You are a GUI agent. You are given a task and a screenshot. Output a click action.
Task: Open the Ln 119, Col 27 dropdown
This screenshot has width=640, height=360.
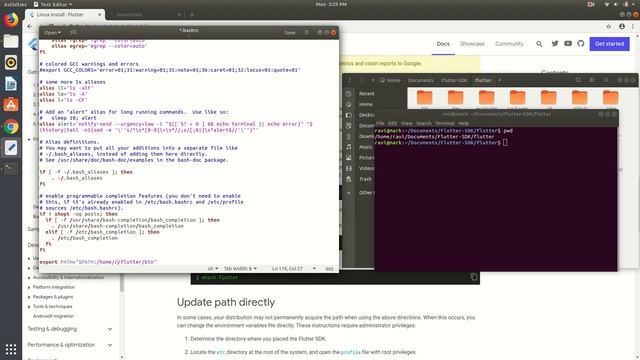[x=294, y=269]
